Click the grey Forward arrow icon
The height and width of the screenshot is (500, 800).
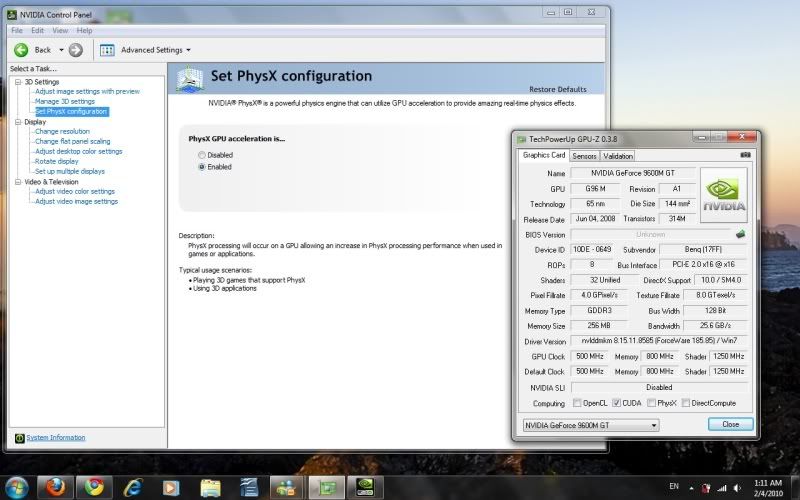[76, 50]
